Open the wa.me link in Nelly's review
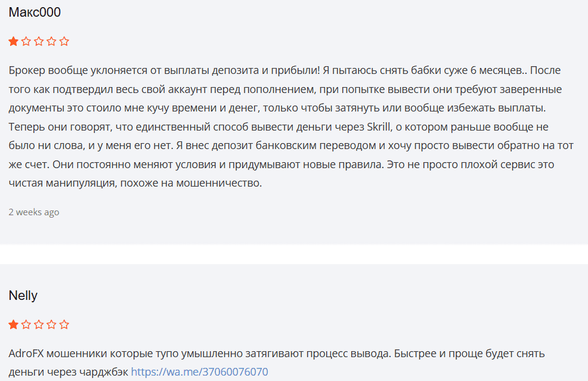Image resolution: width=588 pixels, height=381 pixels. [199, 371]
